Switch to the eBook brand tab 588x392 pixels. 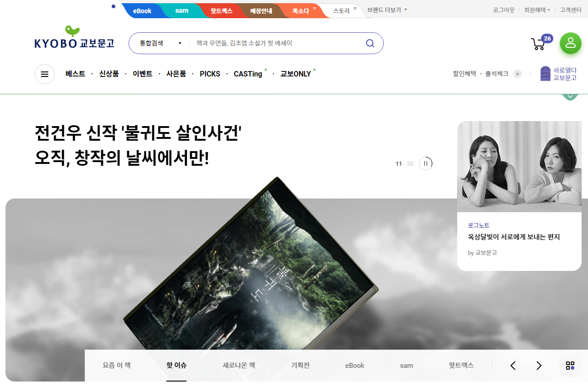[x=142, y=10]
